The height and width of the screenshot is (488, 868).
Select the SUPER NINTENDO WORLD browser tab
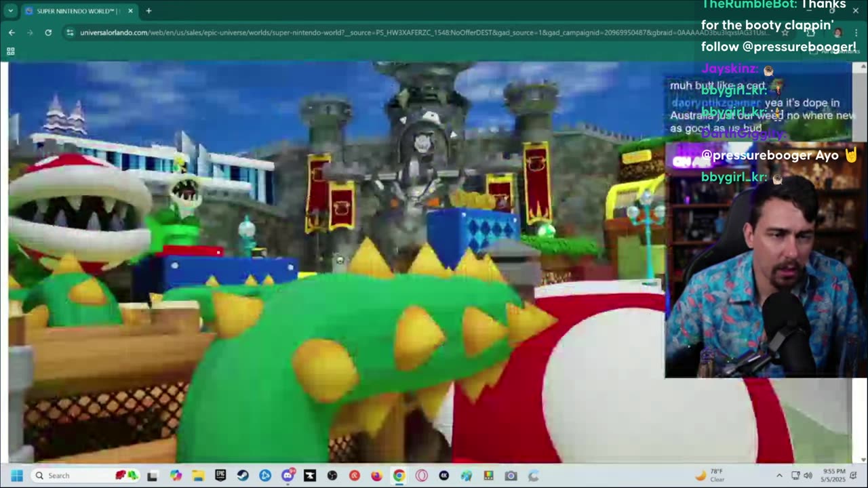[x=79, y=11]
